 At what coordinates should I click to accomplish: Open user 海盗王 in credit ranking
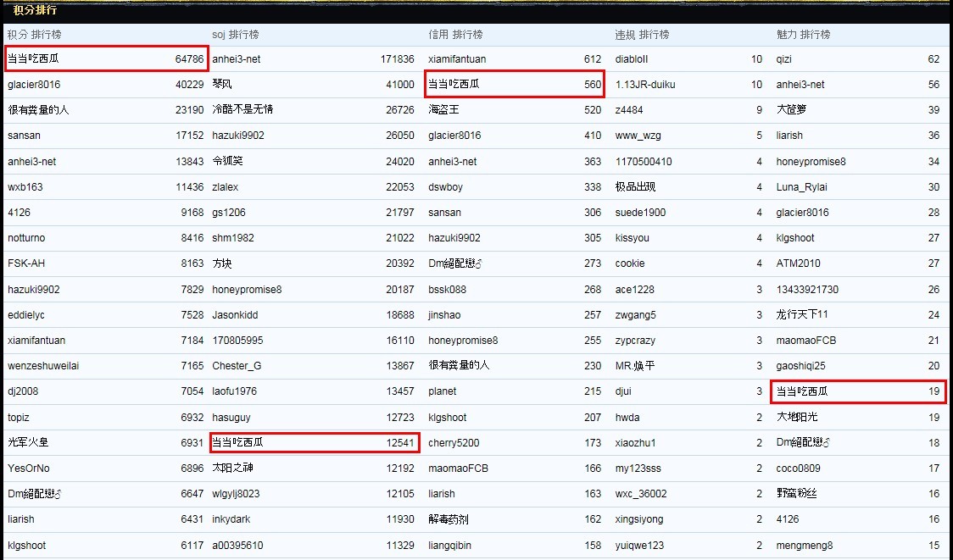click(443, 110)
